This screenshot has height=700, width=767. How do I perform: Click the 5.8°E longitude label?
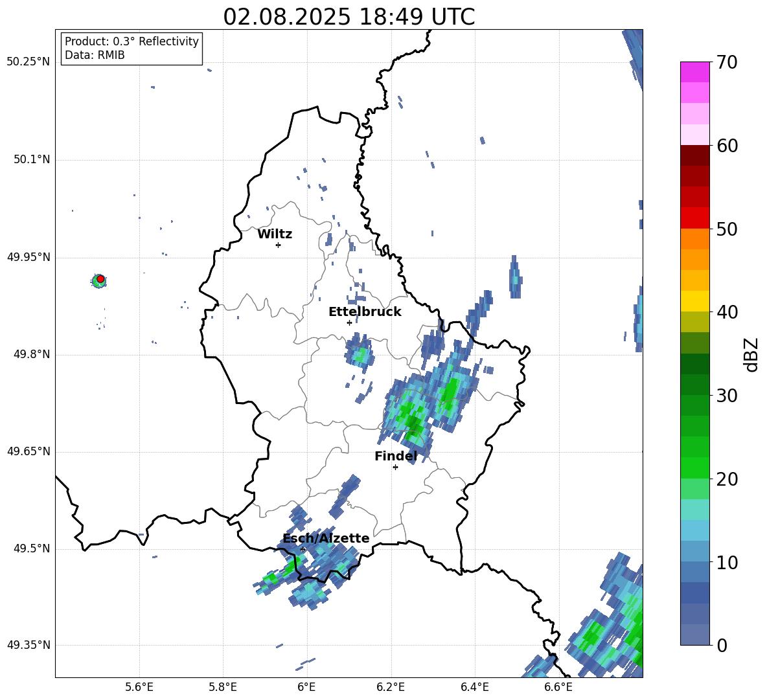[x=223, y=687]
